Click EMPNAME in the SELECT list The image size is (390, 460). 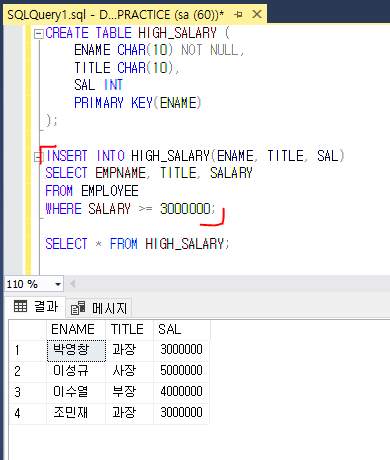120,173
